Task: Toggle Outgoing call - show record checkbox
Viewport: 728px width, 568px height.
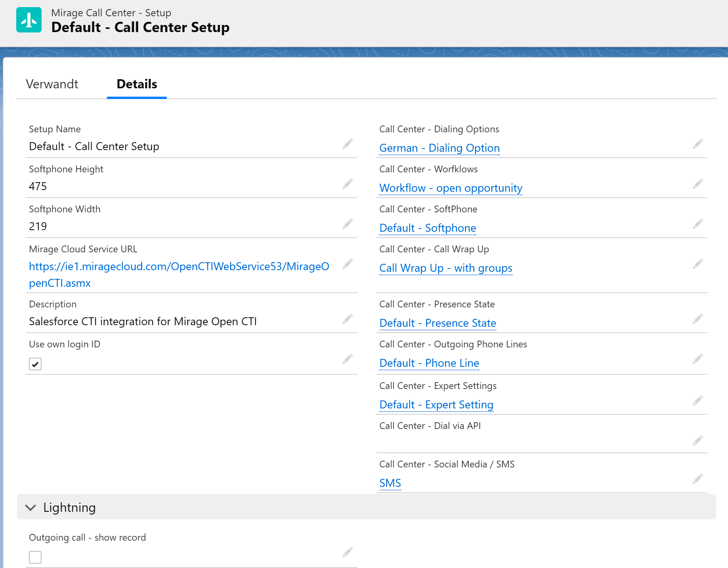Action: pos(35,557)
